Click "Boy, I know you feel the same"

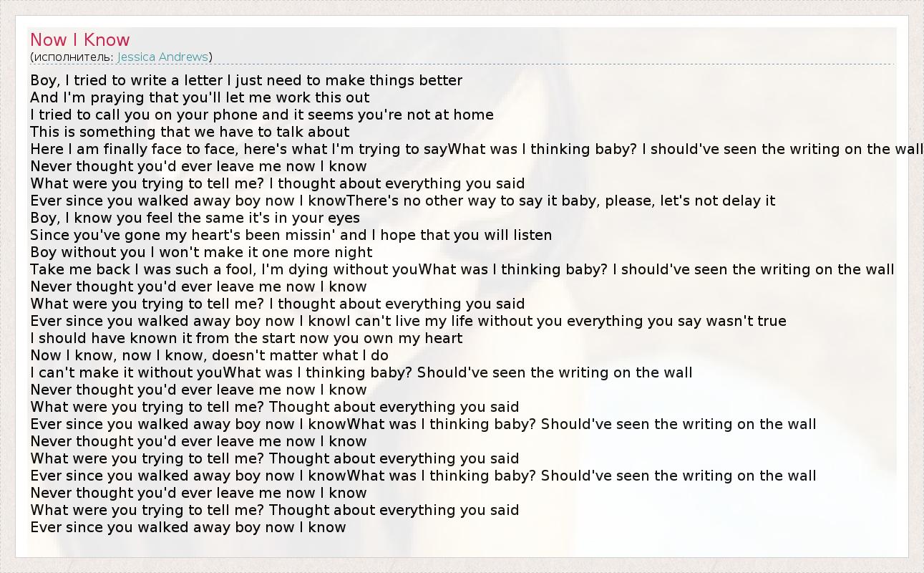[x=195, y=218]
